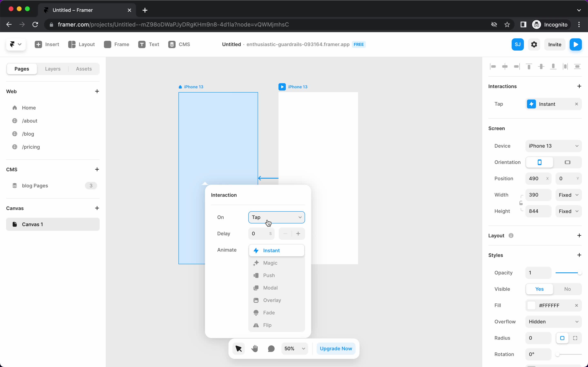Screen dimensions: 588x367
Task: Click Upgrade Now button
Action: tap(336, 348)
